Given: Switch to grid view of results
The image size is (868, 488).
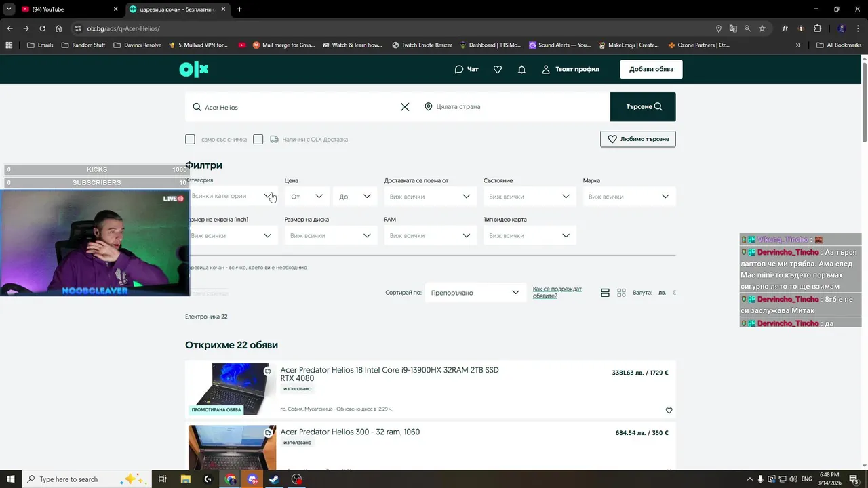Looking at the screenshot, I should 621,293.
